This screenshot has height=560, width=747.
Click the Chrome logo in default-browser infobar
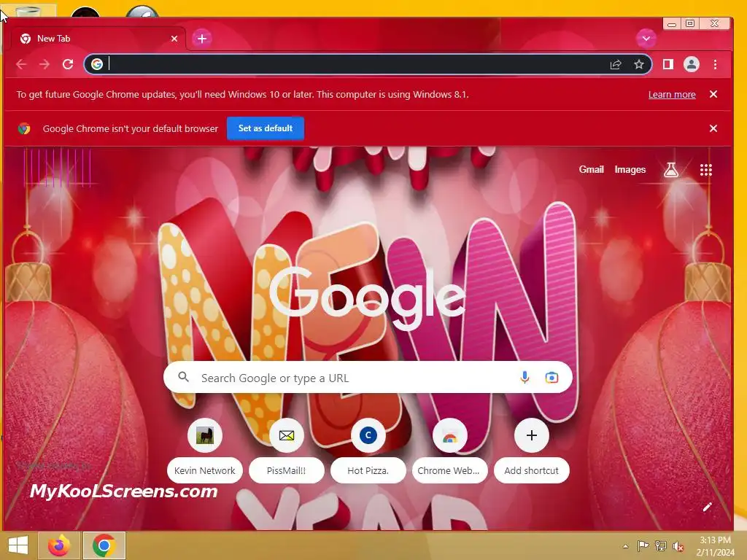(x=24, y=128)
